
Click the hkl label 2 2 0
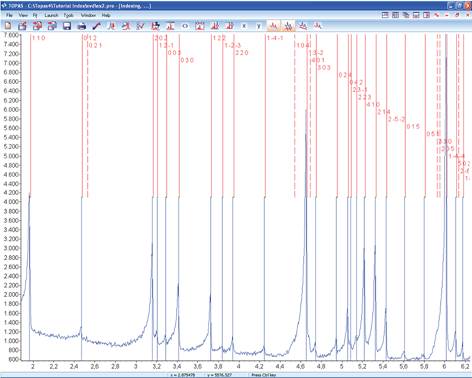tap(242, 53)
